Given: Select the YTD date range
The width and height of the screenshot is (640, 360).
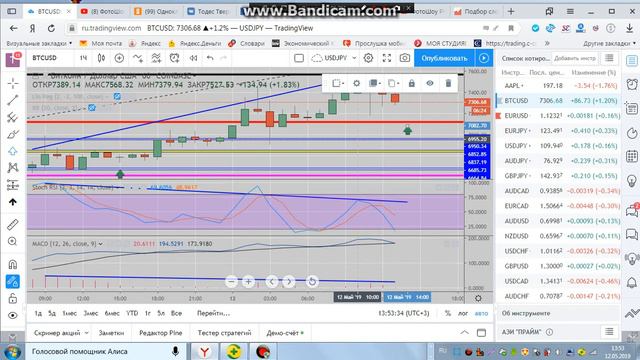Looking at the screenshot, I should pyautogui.click(x=132, y=313).
